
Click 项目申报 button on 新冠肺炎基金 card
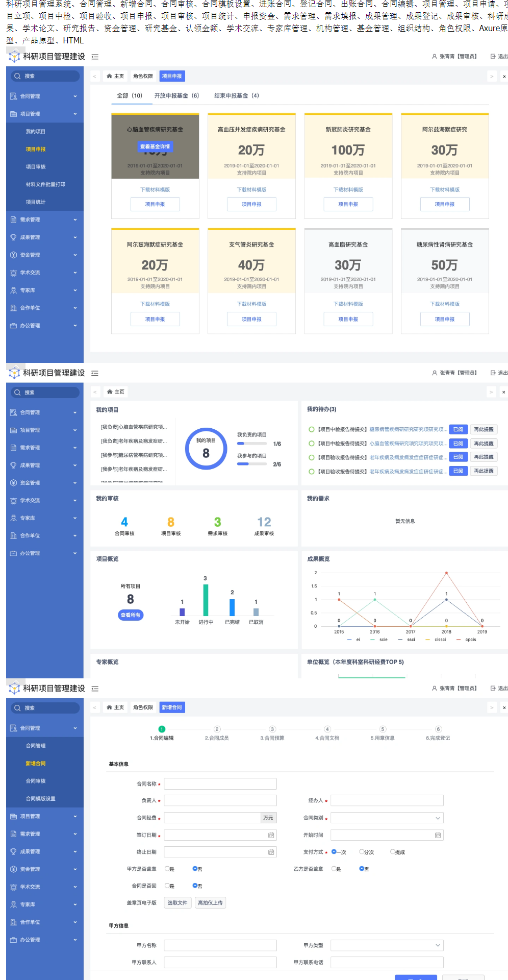348,204
